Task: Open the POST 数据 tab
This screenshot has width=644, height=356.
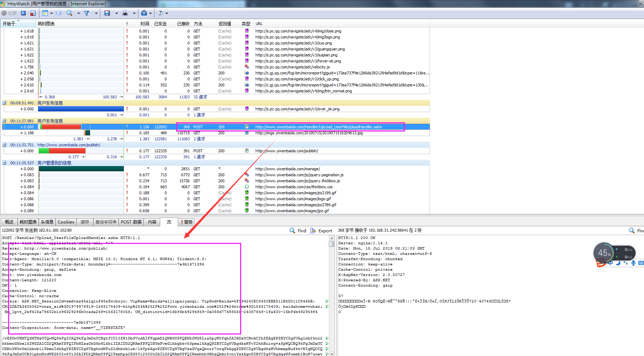Action: coord(131,222)
